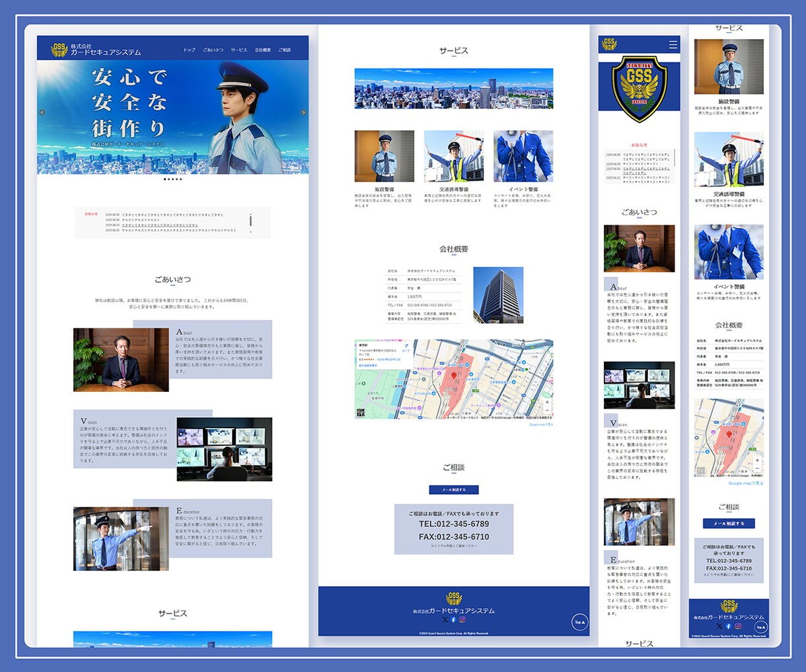Select the サービス navigation item

[x=239, y=50]
